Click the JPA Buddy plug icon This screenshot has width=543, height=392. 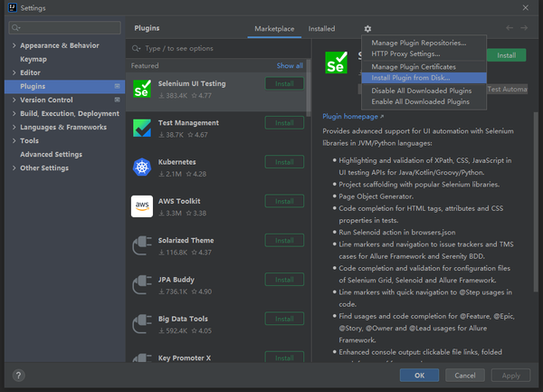(x=141, y=284)
